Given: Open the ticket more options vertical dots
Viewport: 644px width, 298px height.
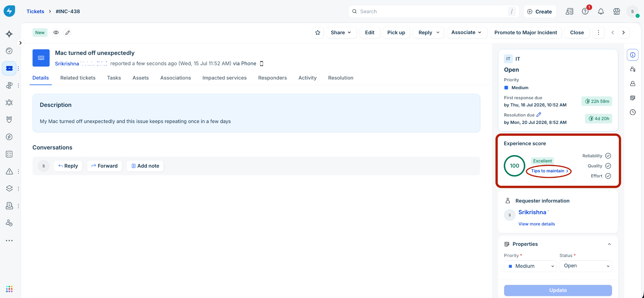Looking at the screenshot, I should [598, 33].
